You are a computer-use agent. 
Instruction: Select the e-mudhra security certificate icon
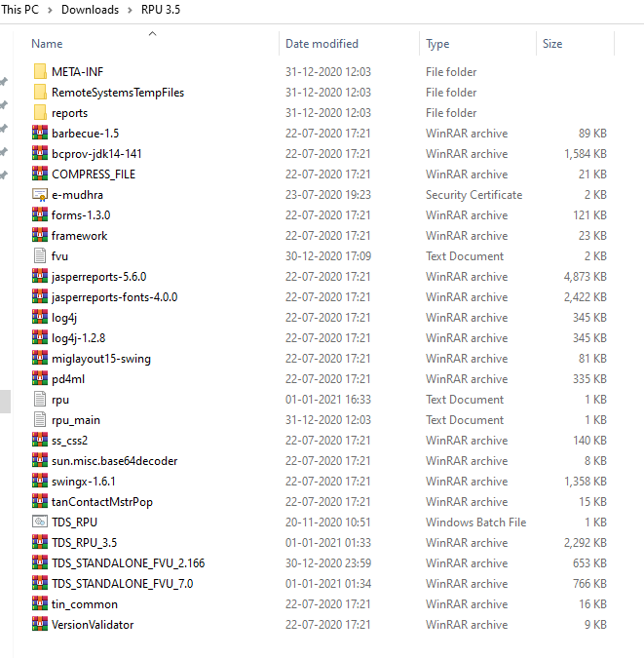pyautogui.click(x=40, y=195)
